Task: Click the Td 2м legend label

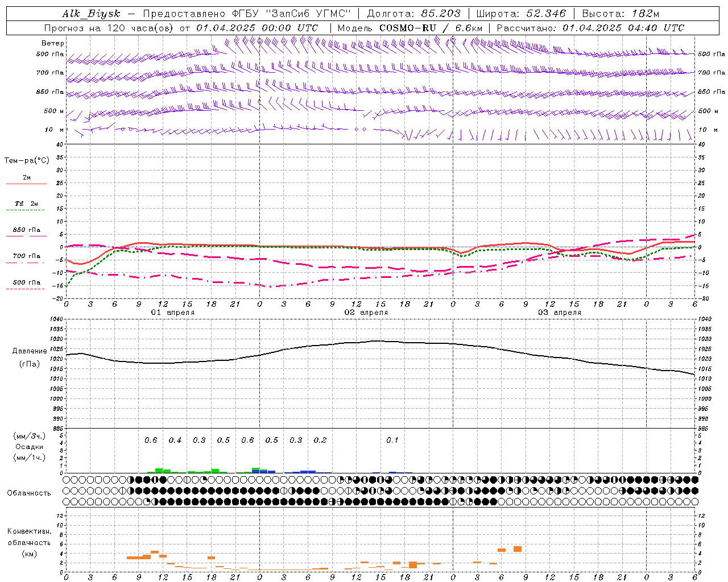Action: click(x=26, y=203)
